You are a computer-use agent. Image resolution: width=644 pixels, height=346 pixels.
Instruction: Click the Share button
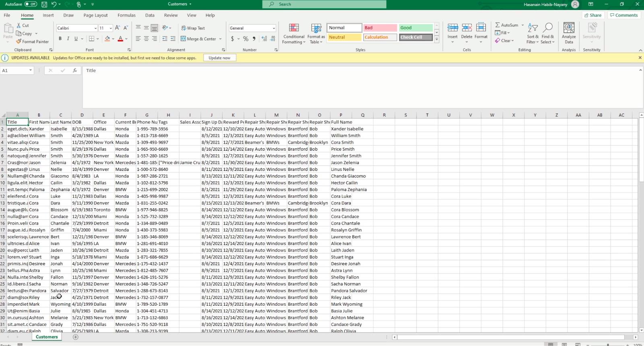pyautogui.click(x=592, y=15)
